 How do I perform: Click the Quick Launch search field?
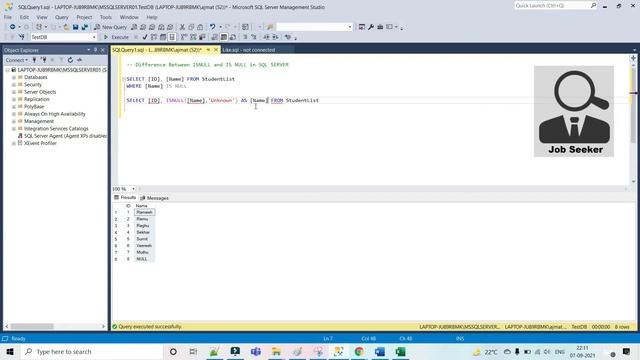pyautogui.click(x=552, y=5)
